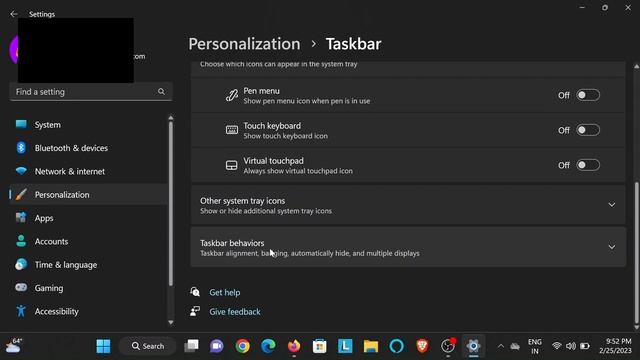640x360 pixels.
Task: Show hidden icons tray arrow
Action: (x=500, y=346)
